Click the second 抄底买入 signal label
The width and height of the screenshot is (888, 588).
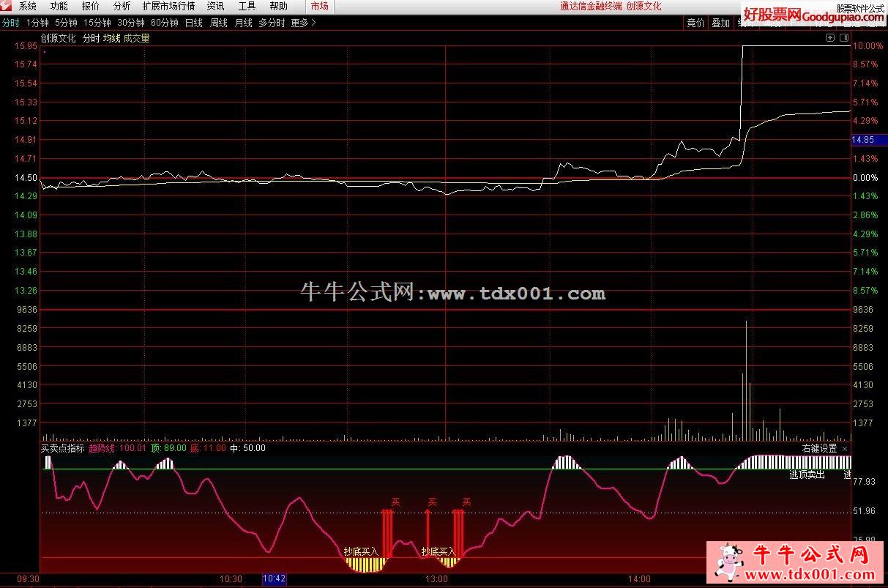tap(439, 551)
